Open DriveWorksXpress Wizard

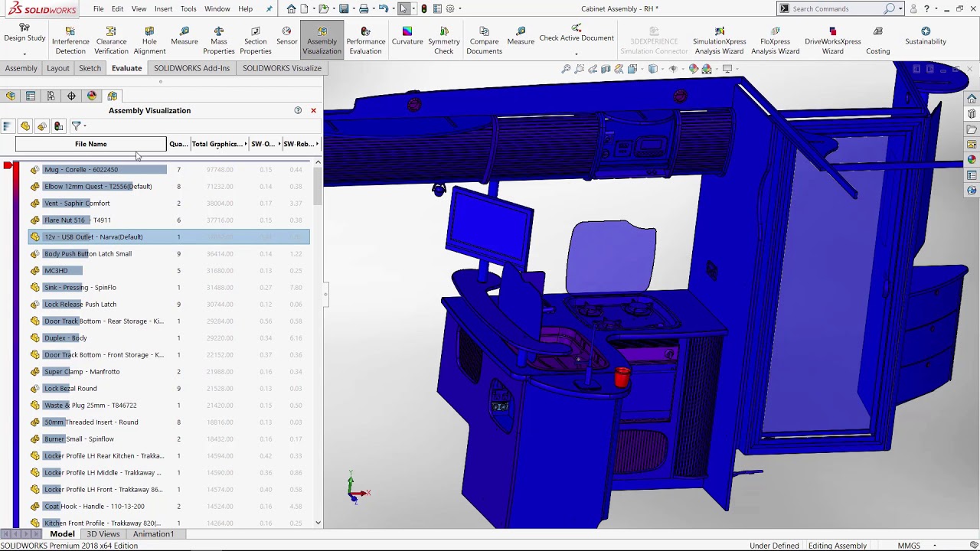point(832,41)
